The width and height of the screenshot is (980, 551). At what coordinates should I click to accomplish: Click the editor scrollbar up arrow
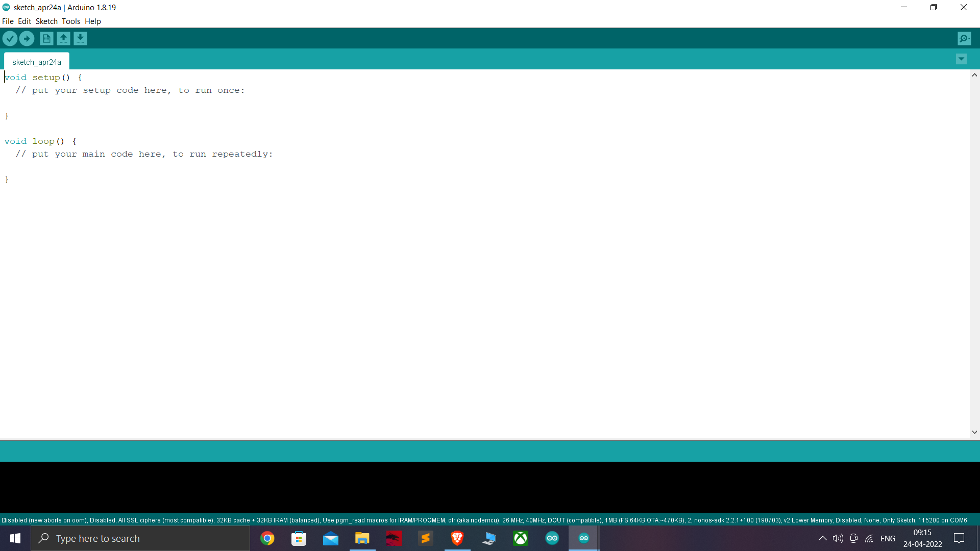click(974, 75)
